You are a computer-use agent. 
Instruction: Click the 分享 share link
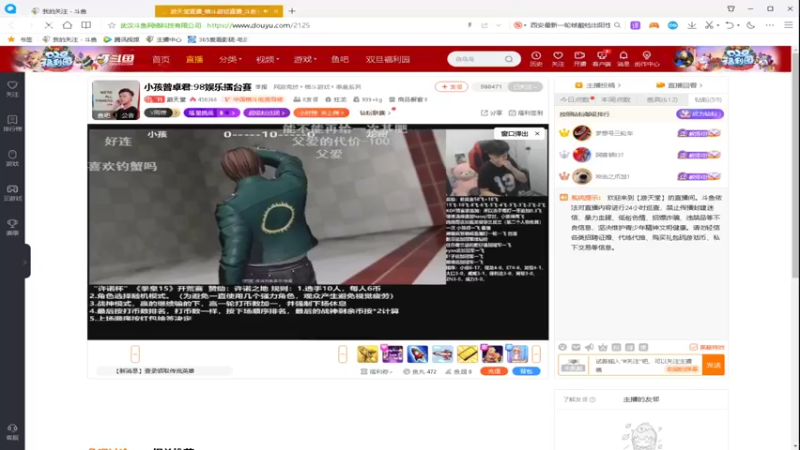pos(491,113)
